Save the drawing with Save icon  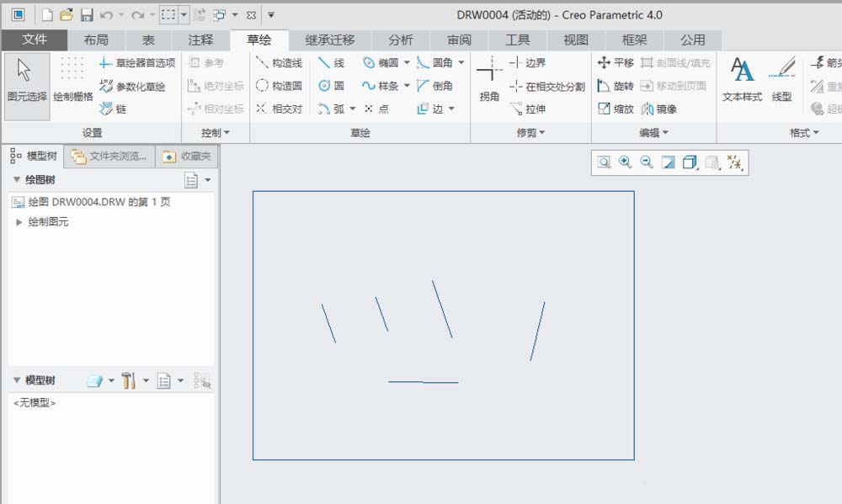coord(87,15)
